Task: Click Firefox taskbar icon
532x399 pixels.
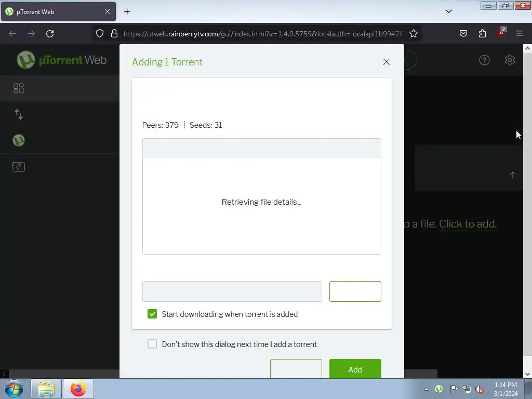Action: [x=78, y=389]
